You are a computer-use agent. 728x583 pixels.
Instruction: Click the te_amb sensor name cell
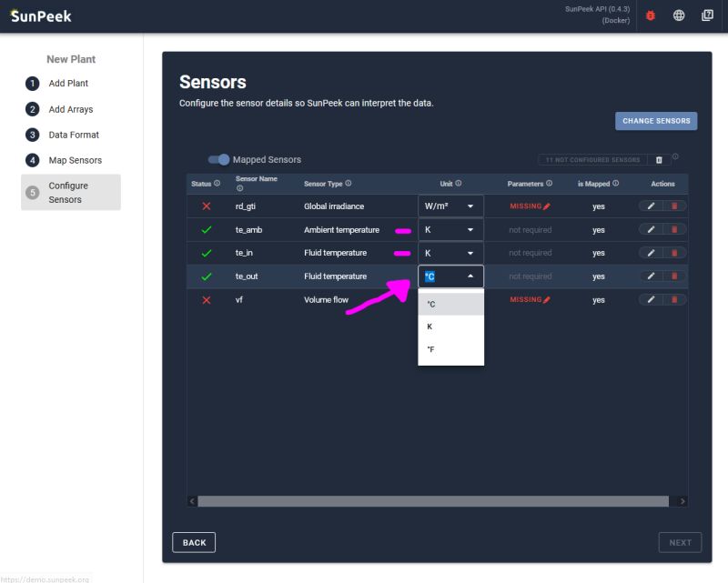coord(248,230)
